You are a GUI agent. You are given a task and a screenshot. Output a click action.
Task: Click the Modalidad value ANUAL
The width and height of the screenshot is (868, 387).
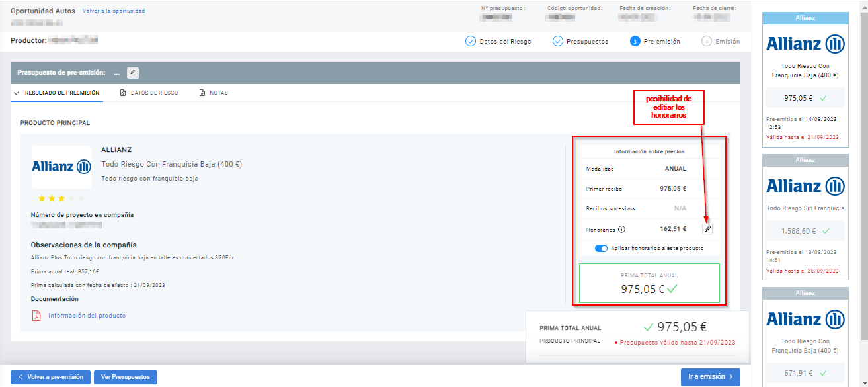pos(676,169)
